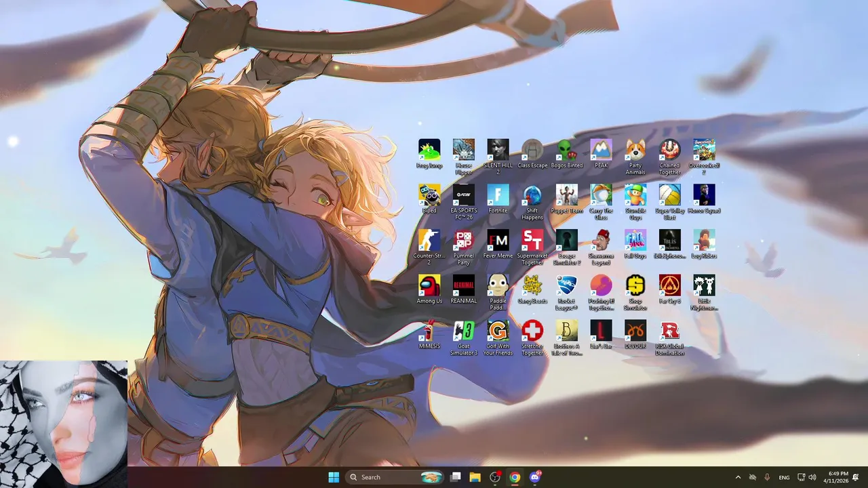Open the Log Riders shortcut

tap(704, 245)
